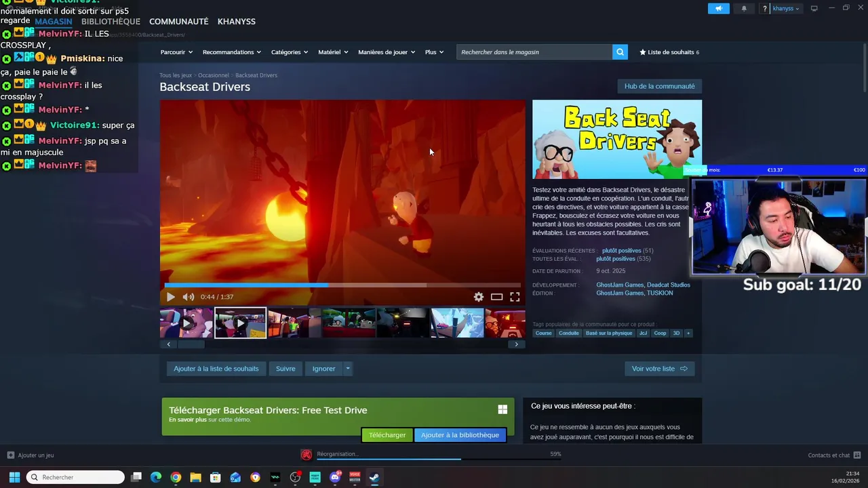Open the download manager game icon
This screenshot has width=868, height=488.
click(307, 455)
